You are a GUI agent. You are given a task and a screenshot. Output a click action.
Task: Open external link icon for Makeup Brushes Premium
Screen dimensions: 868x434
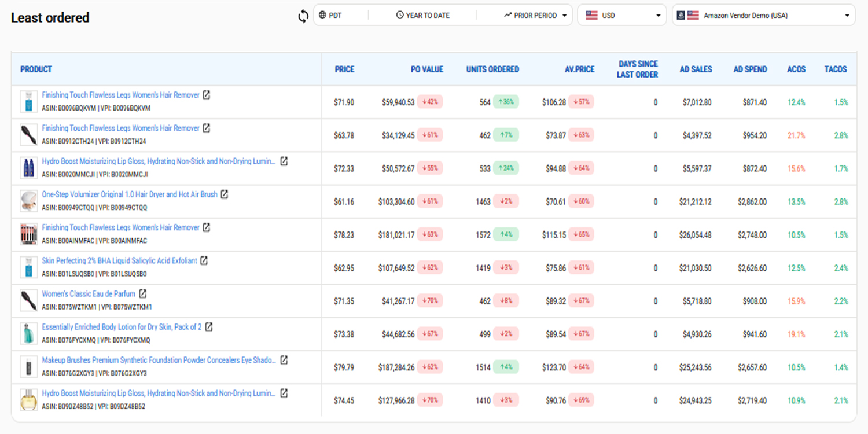point(284,360)
